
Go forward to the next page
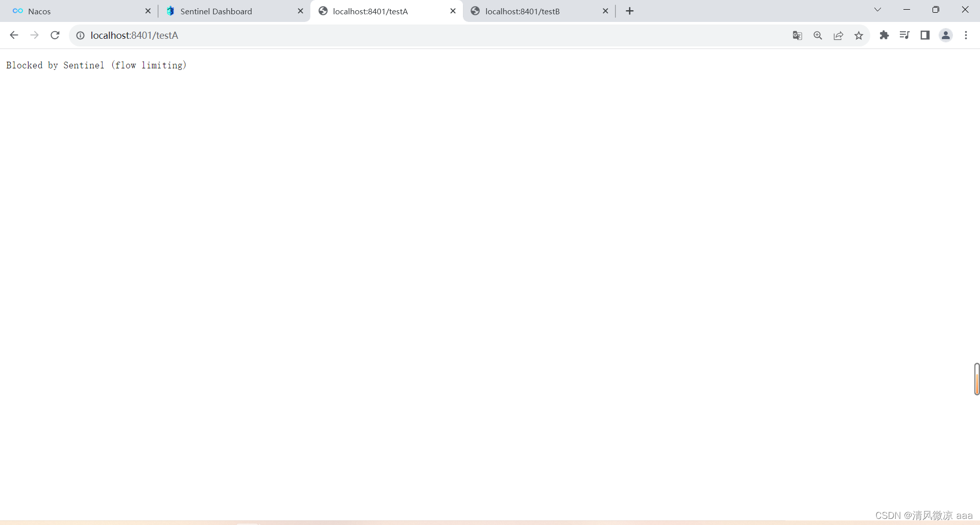(x=34, y=35)
